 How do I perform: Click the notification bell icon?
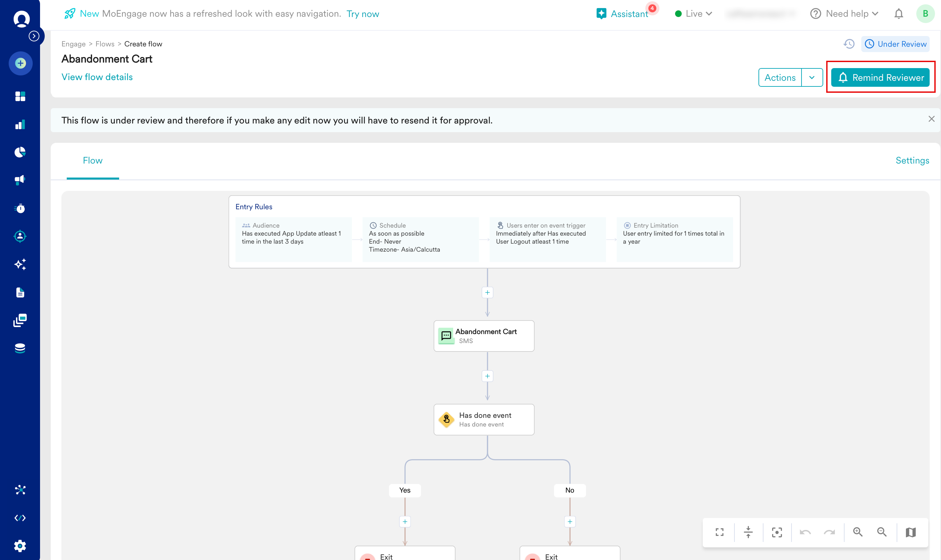(x=898, y=14)
